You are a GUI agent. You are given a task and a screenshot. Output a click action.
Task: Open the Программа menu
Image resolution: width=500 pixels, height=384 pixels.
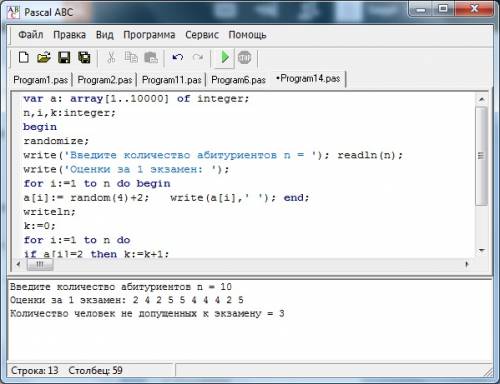click(x=149, y=35)
